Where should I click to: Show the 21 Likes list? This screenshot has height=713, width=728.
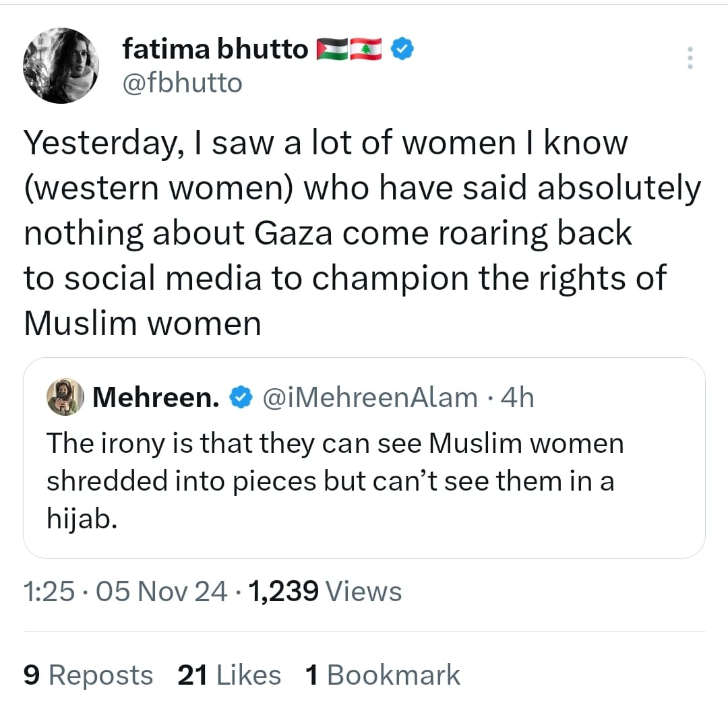pyautogui.click(x=229, y=675)
